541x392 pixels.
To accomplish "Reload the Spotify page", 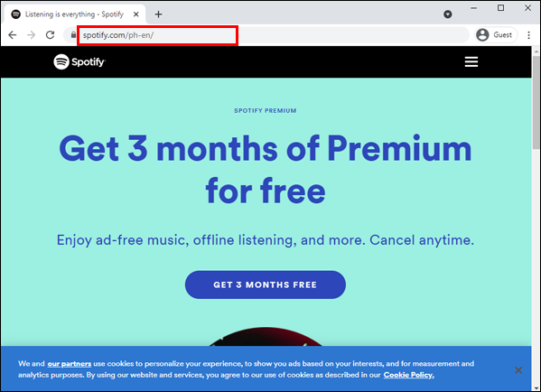I will [51, 35].
